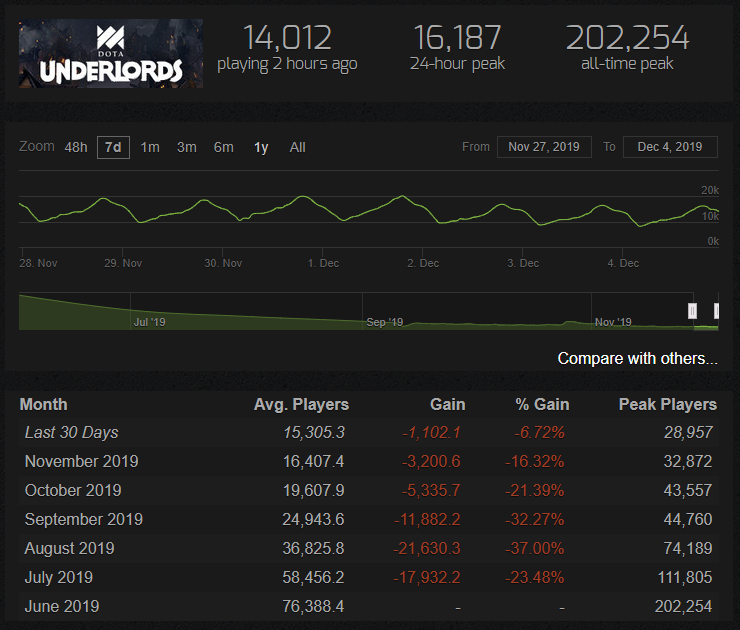Click the November 2019 row label
The height and width of the screenshot is (630, 740).
(81, 461)
